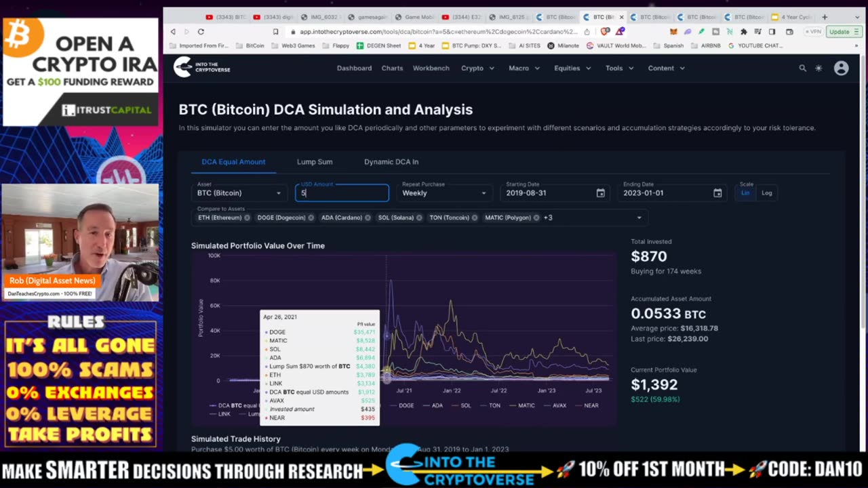Click the VPN button in toolbar
868x488 pixels.
[x=813, y=32]
